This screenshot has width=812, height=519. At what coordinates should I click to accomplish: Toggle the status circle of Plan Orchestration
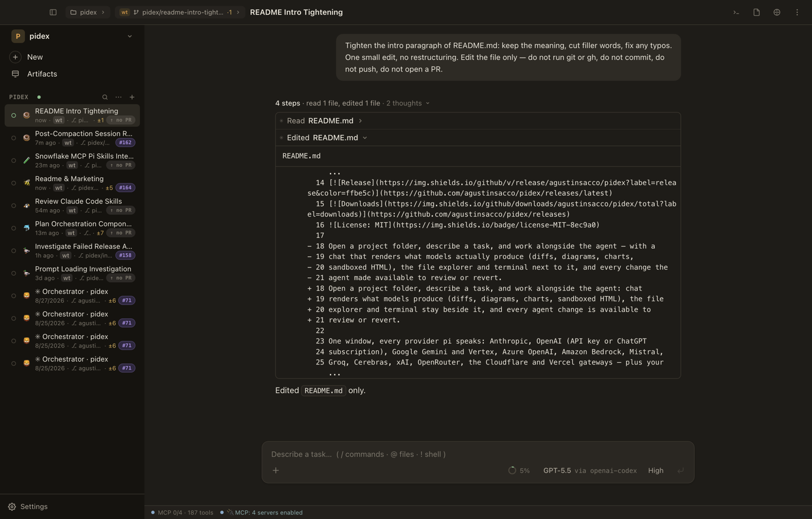14,228
